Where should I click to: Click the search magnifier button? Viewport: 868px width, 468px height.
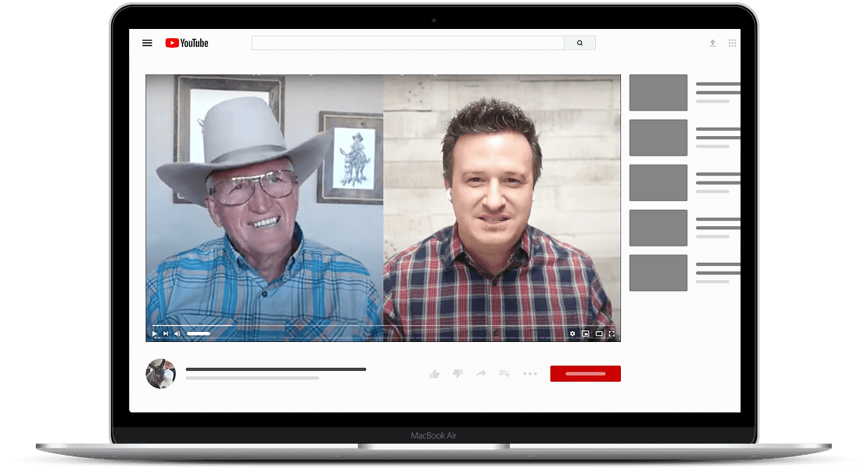pyautogui.click(x=579, y=43)
